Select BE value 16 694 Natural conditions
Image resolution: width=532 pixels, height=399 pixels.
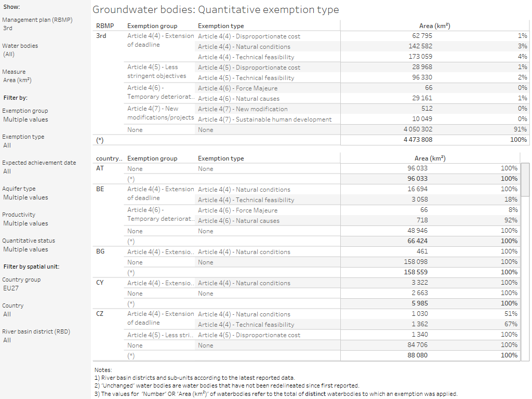click(x=417, y=189)
